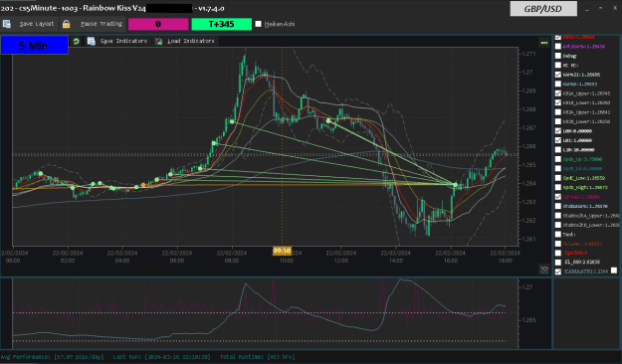The height and width of the screenshot is (364, 622).
Task: Click the Total Runtime status text
Action: (x=258, y=357)
